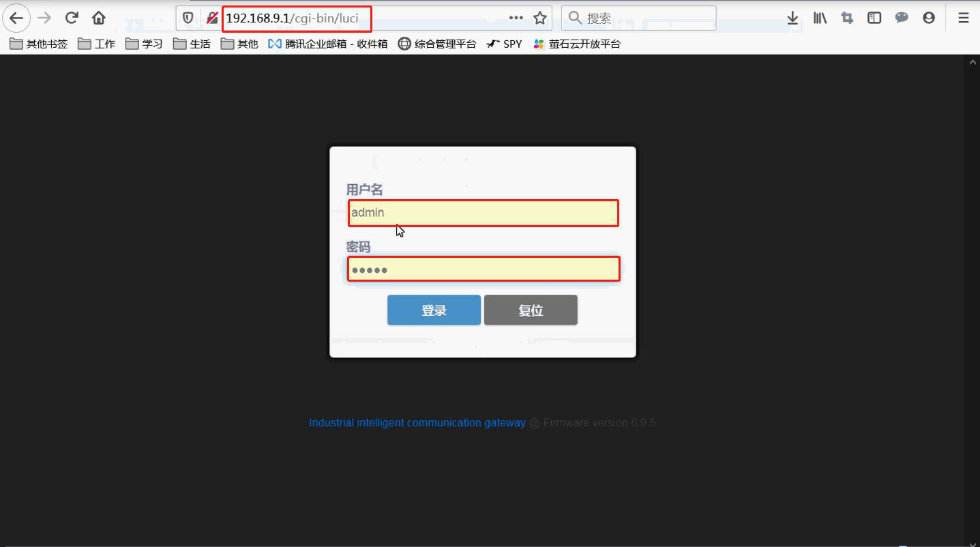Open the Firefox account avatar icon

[x=929, y=18]
